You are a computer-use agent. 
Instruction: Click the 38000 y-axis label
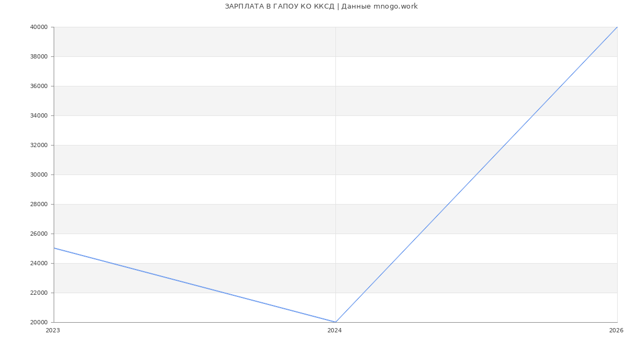click(x=38, y=56)
